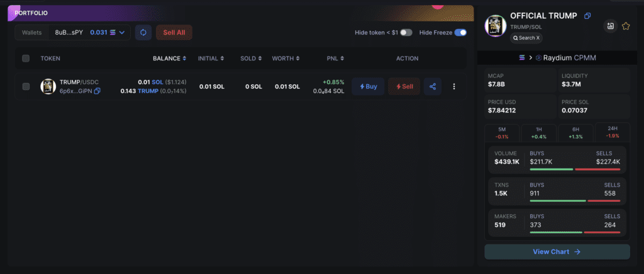This screenshot has height=274, width=644.
Task: Click the OFFICIAL TRUMP large token avatar
Action: (x=496, y=26)
